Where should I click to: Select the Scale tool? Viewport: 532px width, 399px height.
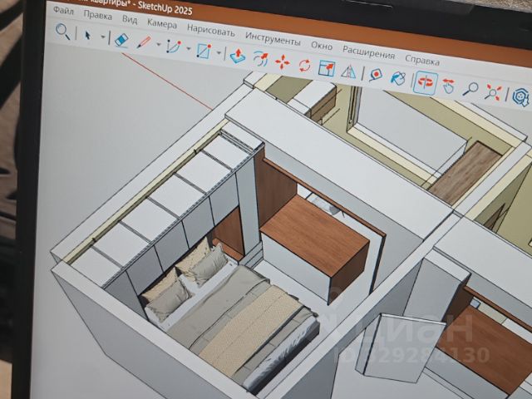pyautogui.click(x=327, y=68)
